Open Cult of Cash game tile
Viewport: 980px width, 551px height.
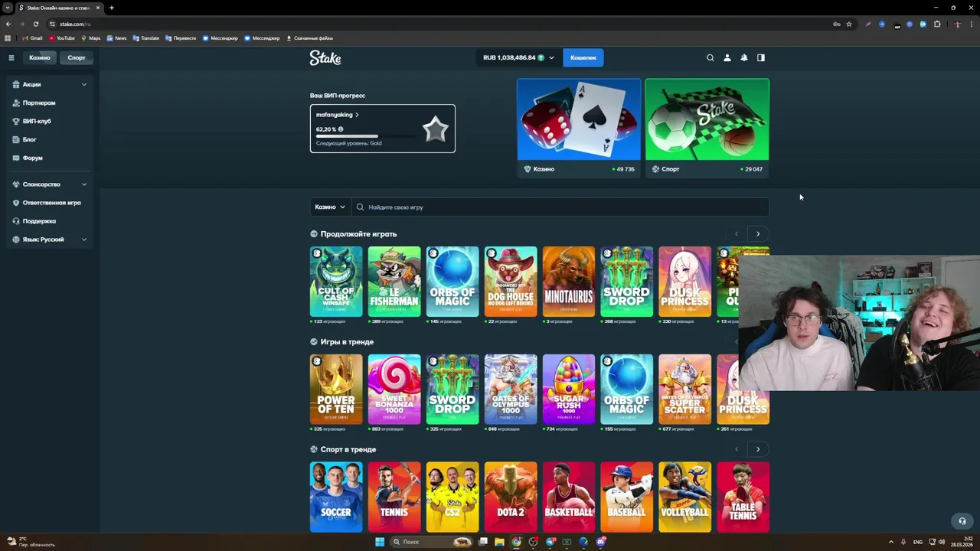click(x=336, y=282)
